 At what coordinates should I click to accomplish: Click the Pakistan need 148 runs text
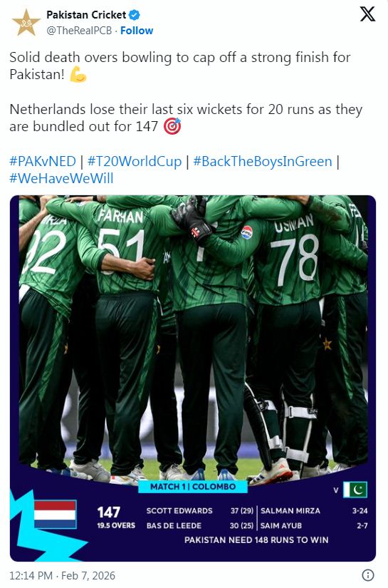point(256,540)
